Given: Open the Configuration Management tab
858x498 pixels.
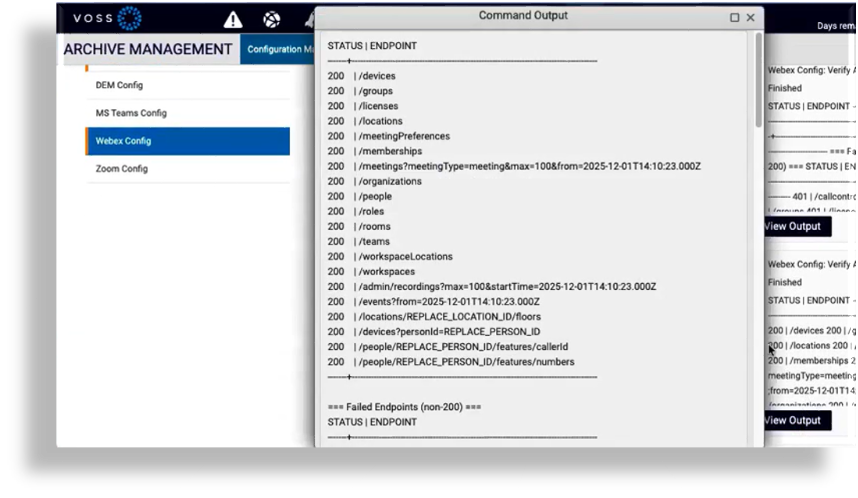Looking at the screenshot, I should [x=277, y=49].
